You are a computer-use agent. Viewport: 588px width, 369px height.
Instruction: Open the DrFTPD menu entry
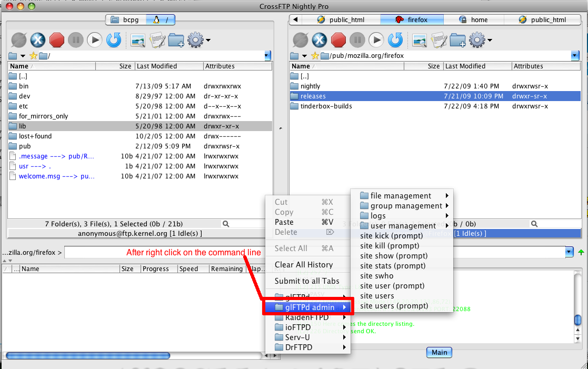[x=307, y=347]
